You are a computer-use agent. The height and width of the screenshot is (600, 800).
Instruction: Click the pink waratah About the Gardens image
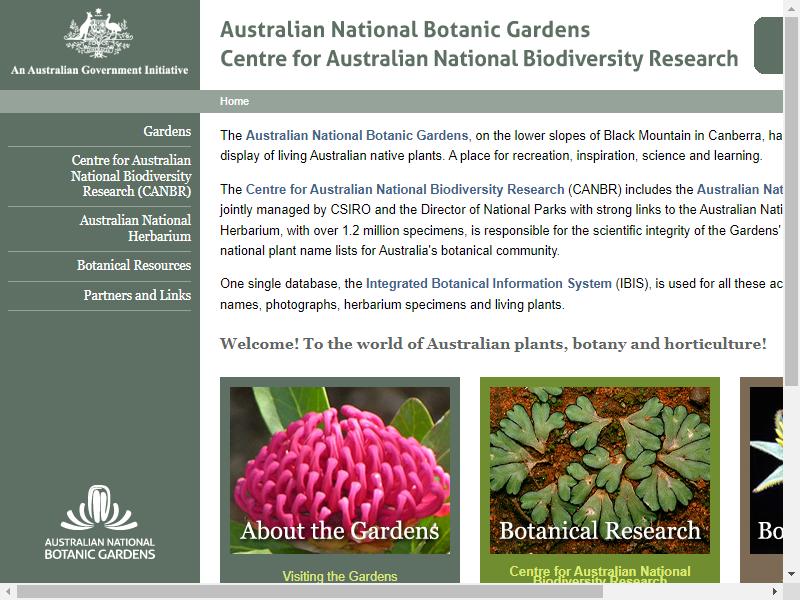tap(340, 470)
